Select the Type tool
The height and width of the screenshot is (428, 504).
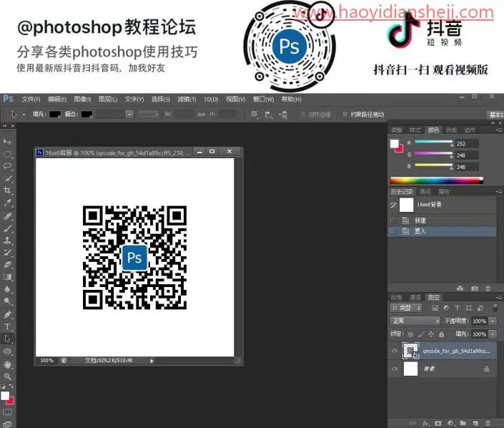7,326
